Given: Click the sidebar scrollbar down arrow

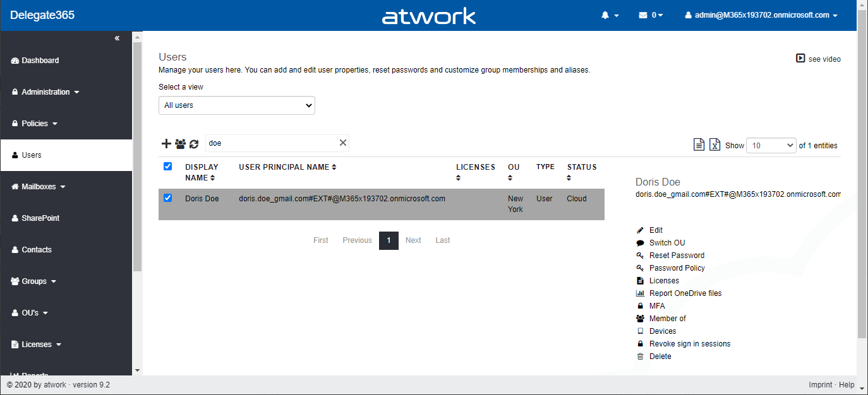Looking at the screenshot, I should 137,370.
